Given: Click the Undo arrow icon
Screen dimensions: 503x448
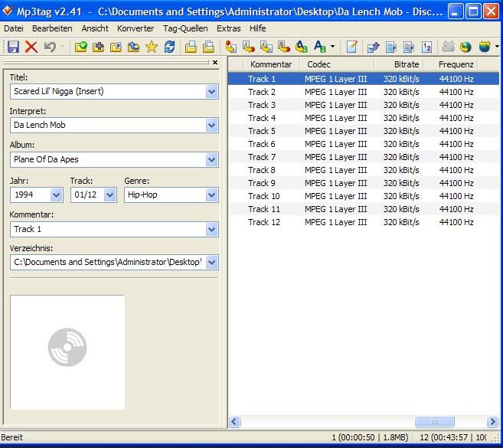Looking at the screenshot, I should pos(50,47).
